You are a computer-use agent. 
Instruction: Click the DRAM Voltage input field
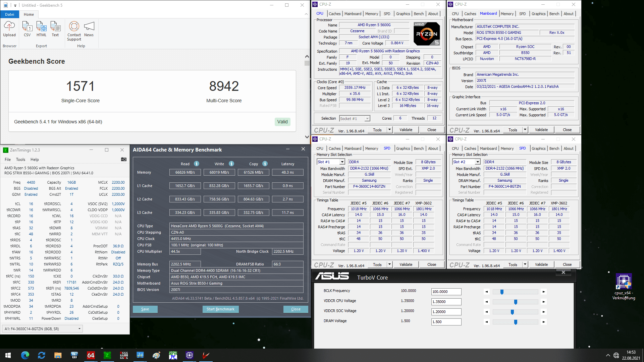click(446, 322)
